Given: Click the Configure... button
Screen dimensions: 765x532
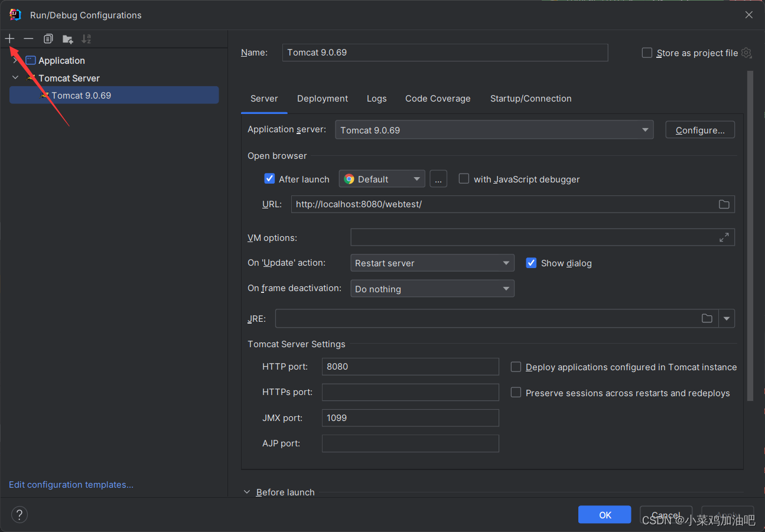Looking at the screenshot, I should 700,130.
